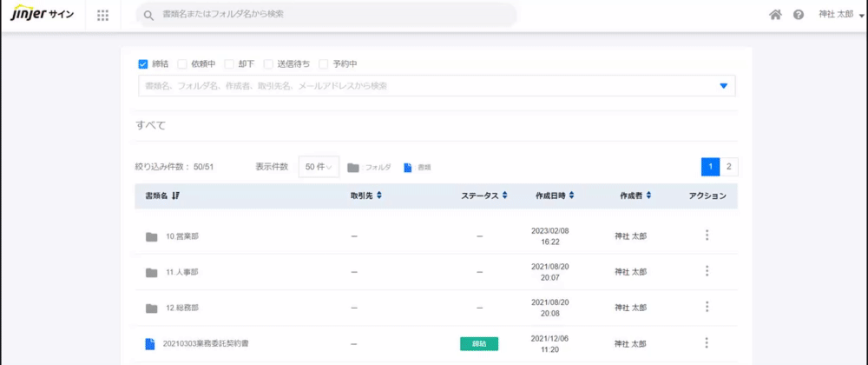Click date 2023/02/08 16:22

point(549,236)
